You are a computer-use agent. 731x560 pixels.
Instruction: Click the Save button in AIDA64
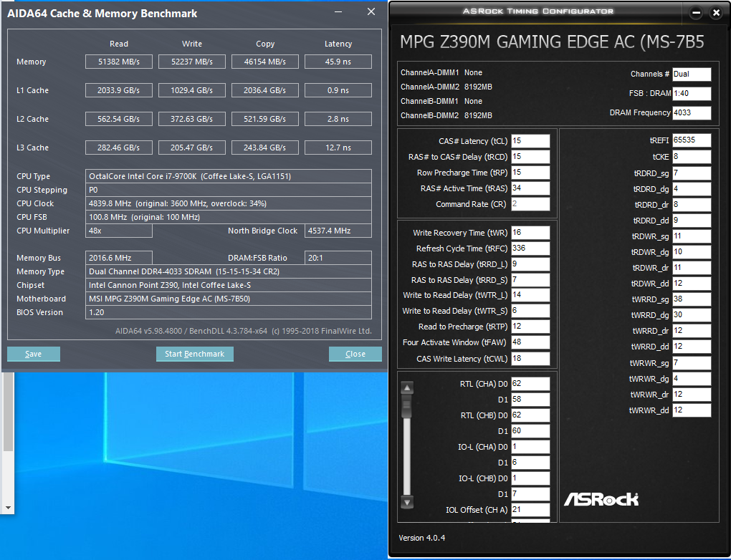[x=34, y=354]
